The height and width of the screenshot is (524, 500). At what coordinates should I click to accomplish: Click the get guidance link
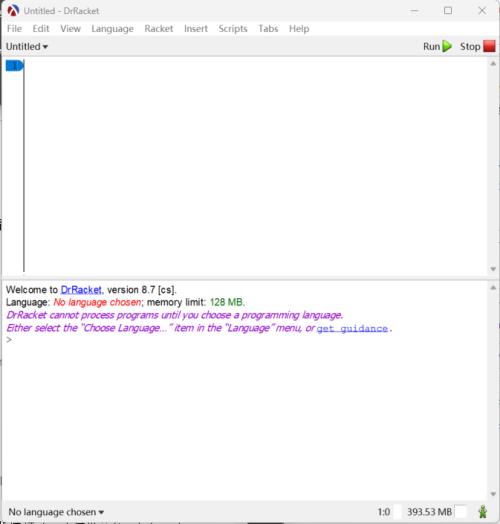coord(352,329)
